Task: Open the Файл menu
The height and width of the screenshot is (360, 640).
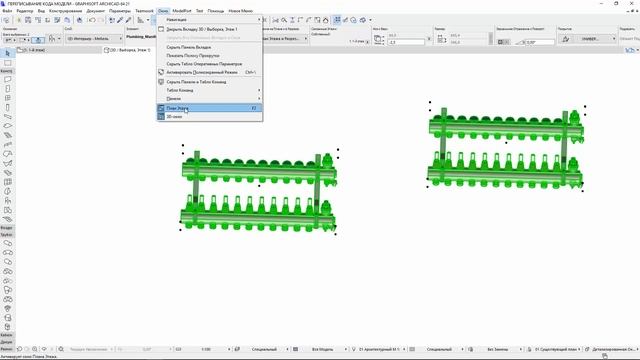Action: (x=7, y=11)
